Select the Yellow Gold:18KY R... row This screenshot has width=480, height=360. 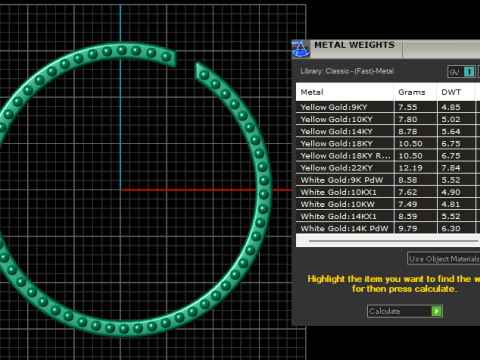(x=388, y=156)
